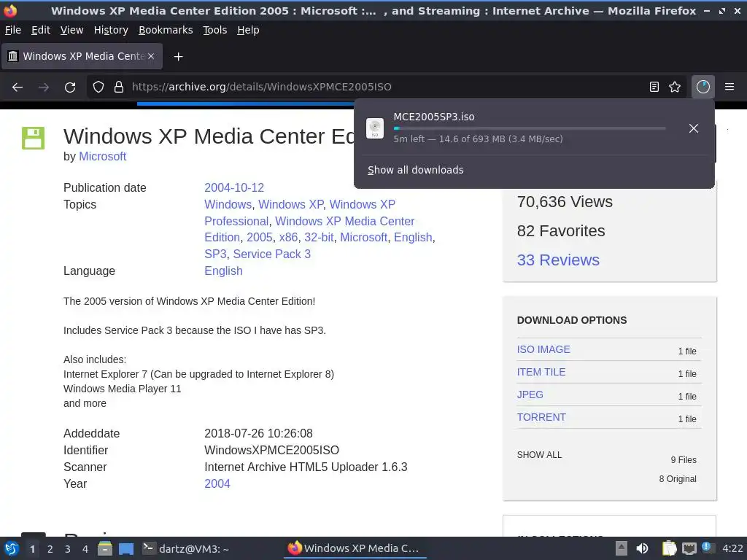Viewport: 747px width, 560px height.
Task: Click the 32-bit topic link
Action: 319,238
